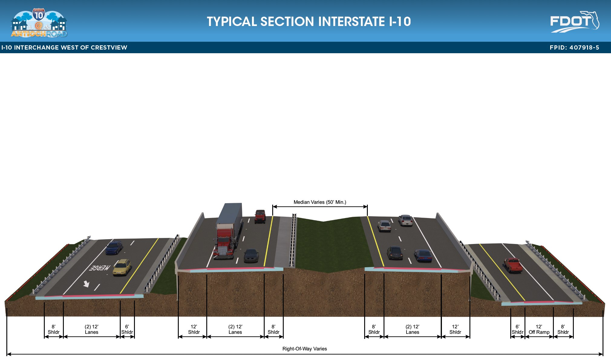Screen dimensions: 611x364
Task: Click the red pickup truck on off ramp
Action: (513, 265)
